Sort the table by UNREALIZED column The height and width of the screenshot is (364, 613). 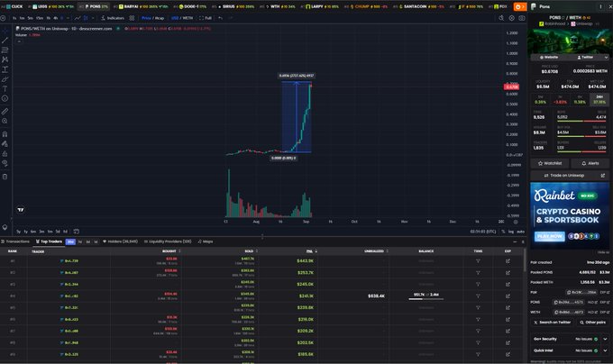click(376, 251)
